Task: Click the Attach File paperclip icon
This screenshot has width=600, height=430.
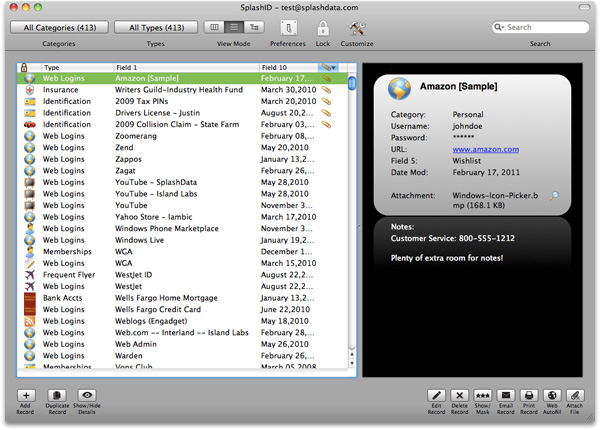Action: click(x=575, y=395)
